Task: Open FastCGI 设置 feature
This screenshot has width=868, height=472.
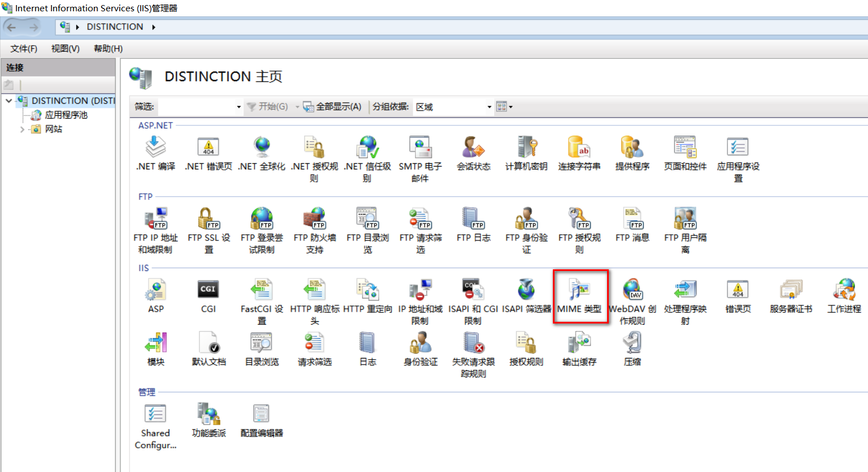Action: (261, 301)
